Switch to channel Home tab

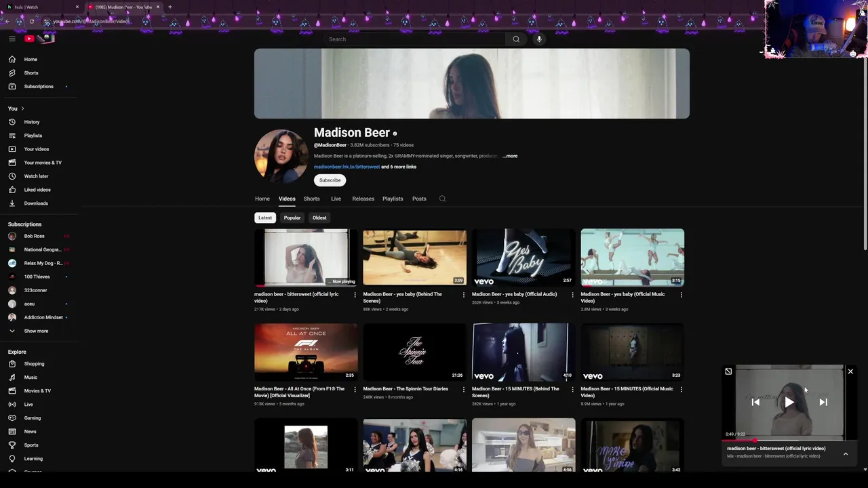click(262, 199)
